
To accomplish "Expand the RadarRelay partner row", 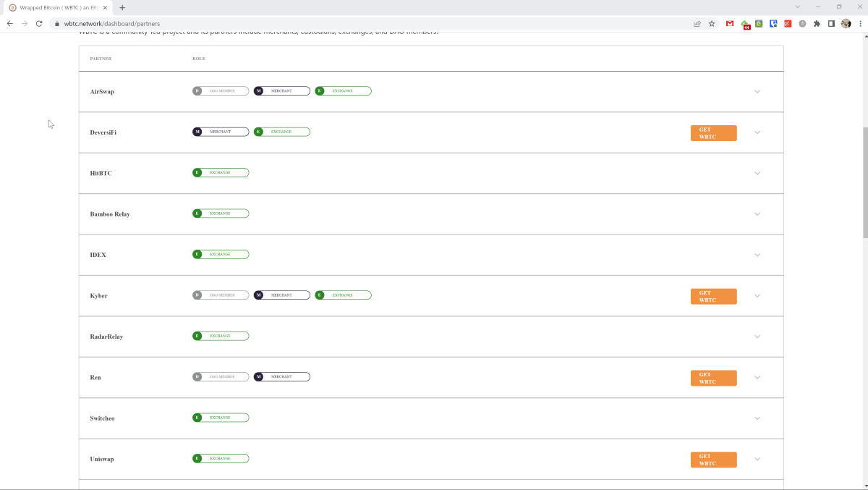I will coord(757,337).
